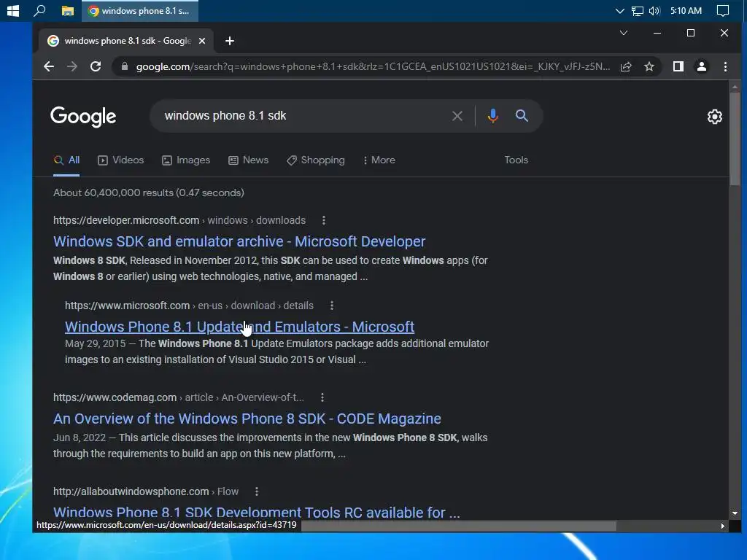
Task: Open a new Chrome tab
Action: coord(230,41)
